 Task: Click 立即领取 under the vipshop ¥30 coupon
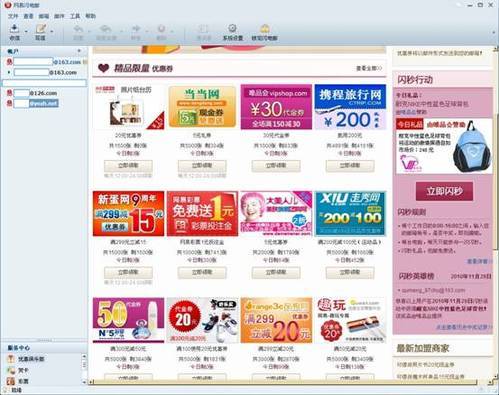coord(276,166)
